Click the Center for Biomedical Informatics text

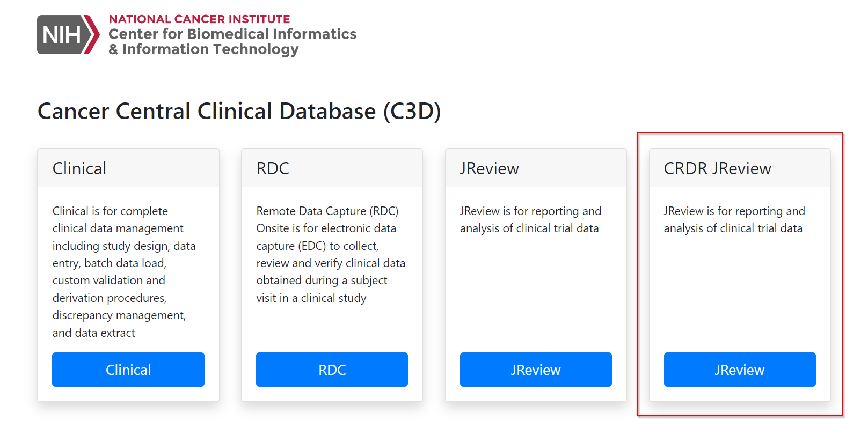pyautogui.click(x=232, y=34)
